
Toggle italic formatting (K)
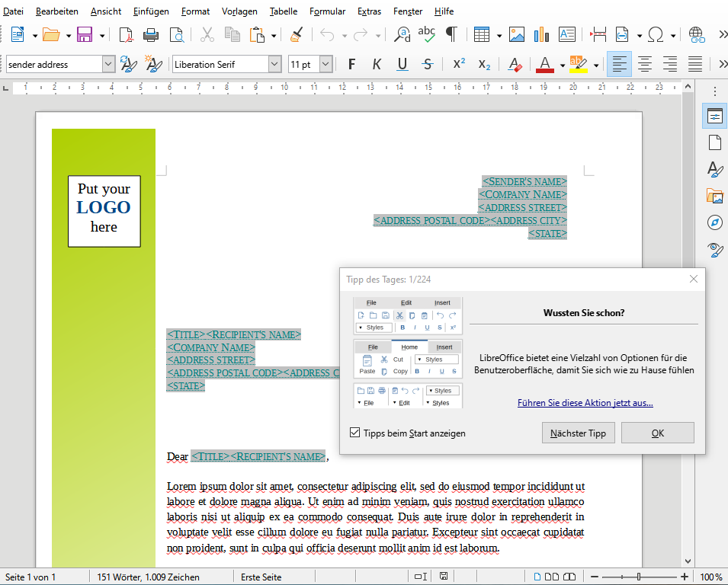click(x=377, y=65)
